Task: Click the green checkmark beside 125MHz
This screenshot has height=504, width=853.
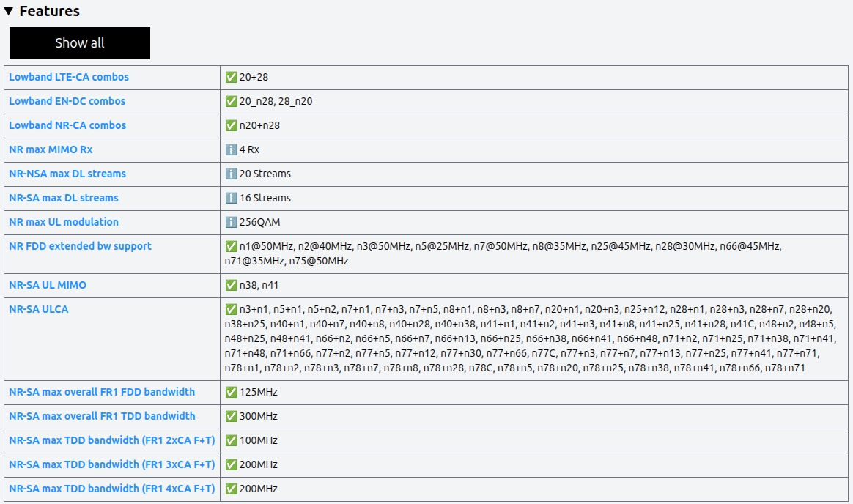Action: coord(231,392)
